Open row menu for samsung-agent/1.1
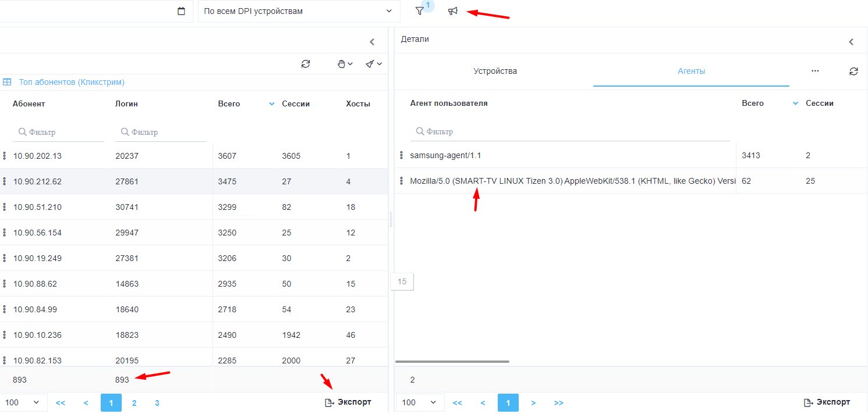 point(401,155)
